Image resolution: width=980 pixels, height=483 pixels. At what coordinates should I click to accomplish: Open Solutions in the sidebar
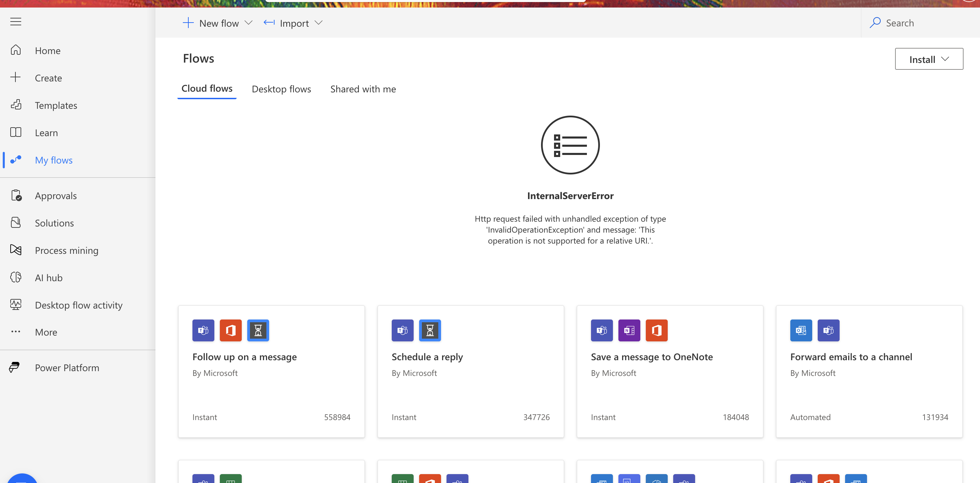[x=78, y=223]
